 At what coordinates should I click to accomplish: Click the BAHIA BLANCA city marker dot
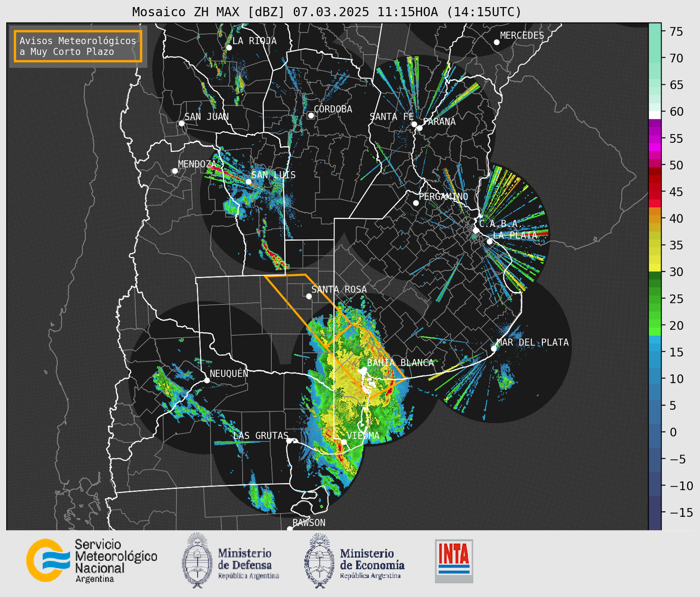[x=364, y=369]
